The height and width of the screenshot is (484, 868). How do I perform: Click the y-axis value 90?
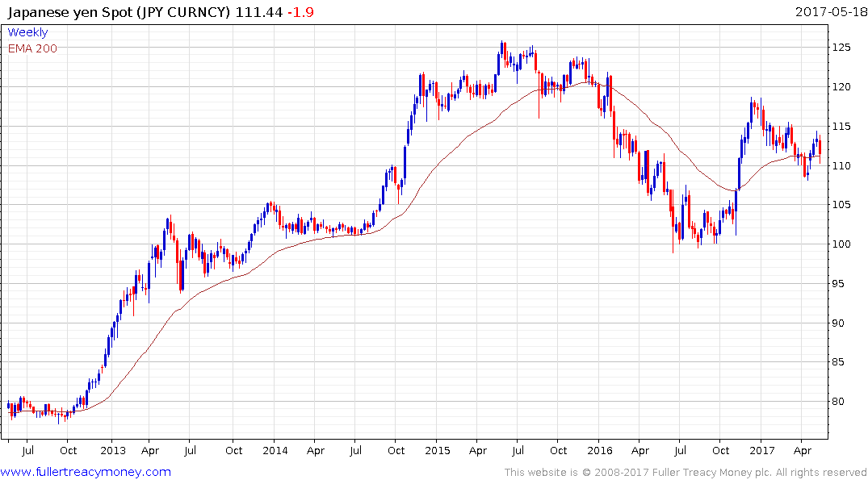pyautogui.click(x=838, y=323)
